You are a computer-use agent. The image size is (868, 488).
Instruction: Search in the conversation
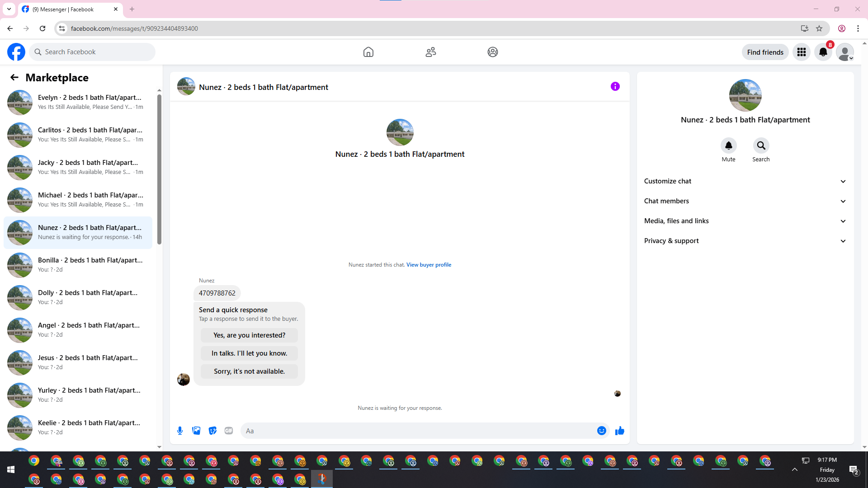tap(761, 145)
